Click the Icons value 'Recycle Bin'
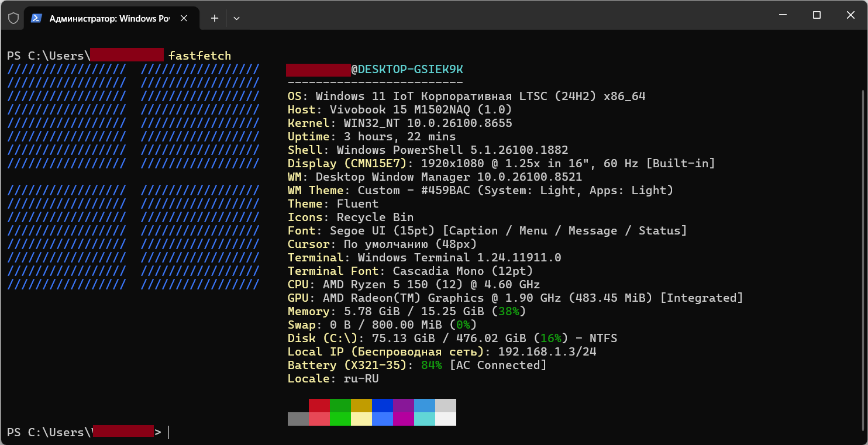The image size is (868, 445). 376,217
